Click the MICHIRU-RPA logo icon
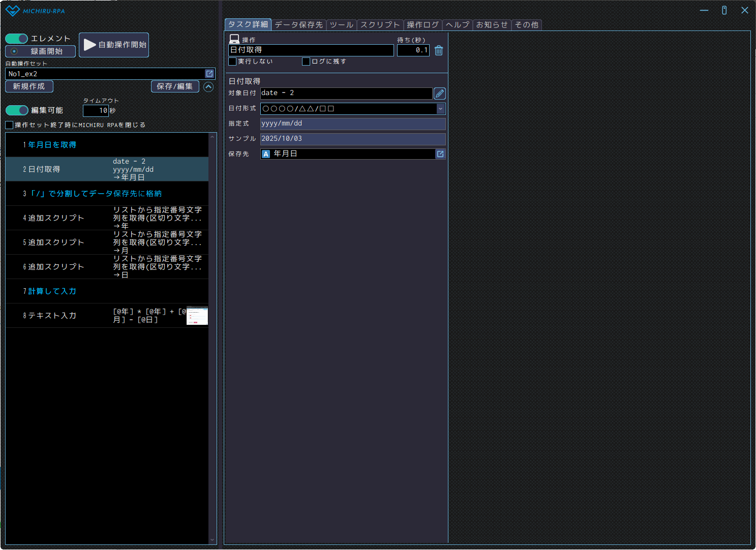This screenshot has width=756, height=550. 12,11
